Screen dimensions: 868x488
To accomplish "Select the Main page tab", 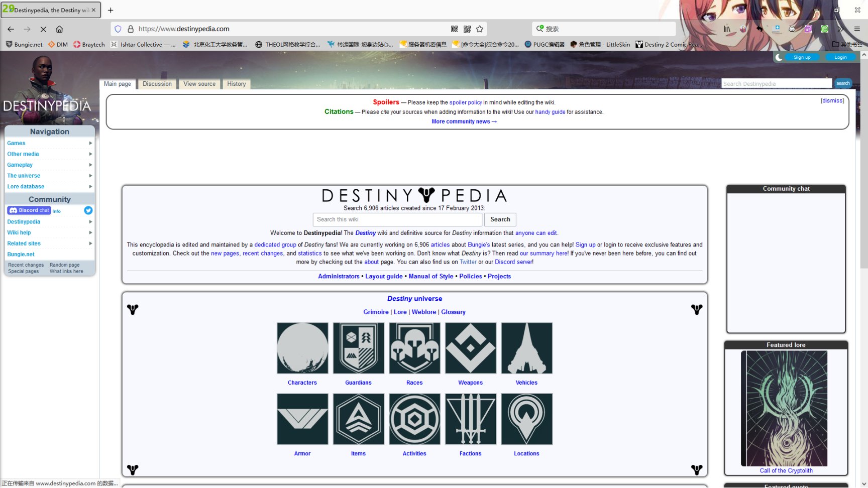I will (x=118, y=84).
